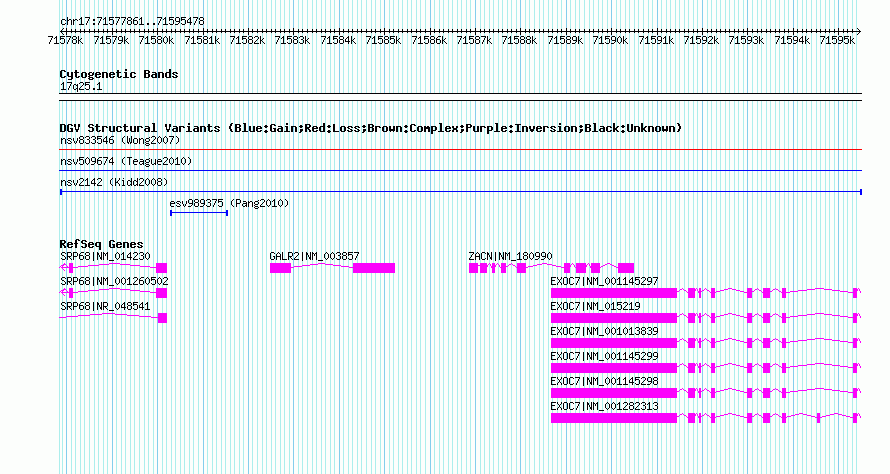The image size is (890, 474).
Task: Click the large EXOC7 NM_001145297 exon block
Action: click(x=614, y=293)
